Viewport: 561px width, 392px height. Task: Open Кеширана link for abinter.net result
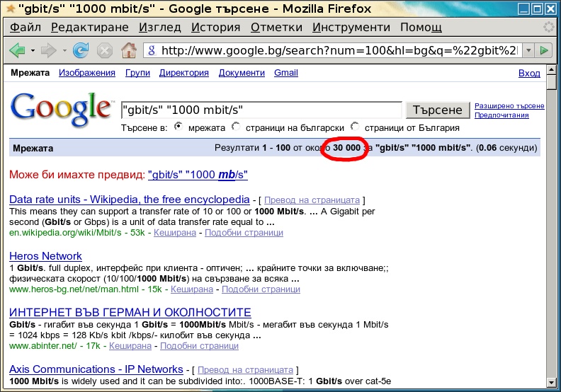coord(130,346)
